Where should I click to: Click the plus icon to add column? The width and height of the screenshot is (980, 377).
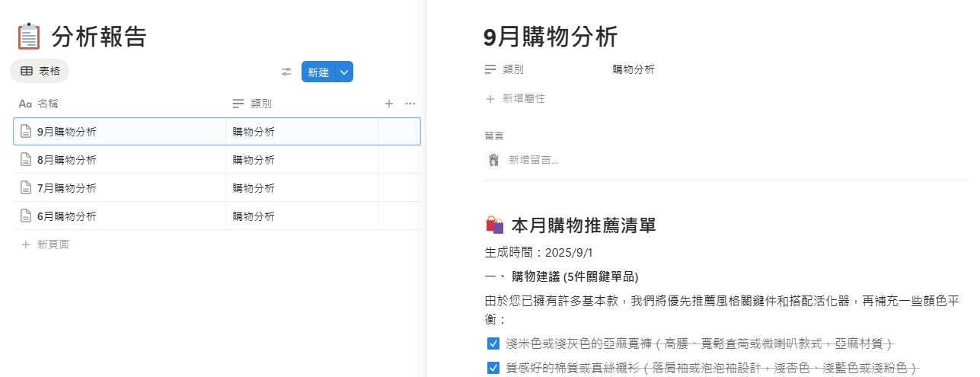coord(388,104)
